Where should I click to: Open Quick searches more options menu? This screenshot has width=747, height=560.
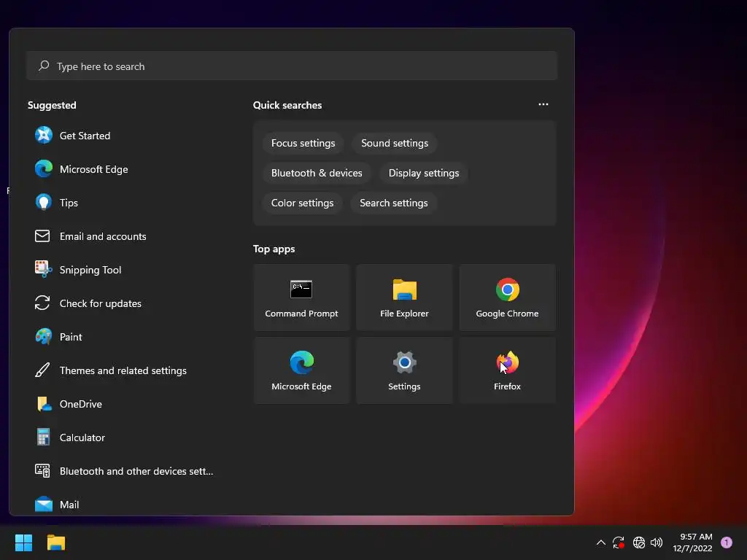click(543, 104)
